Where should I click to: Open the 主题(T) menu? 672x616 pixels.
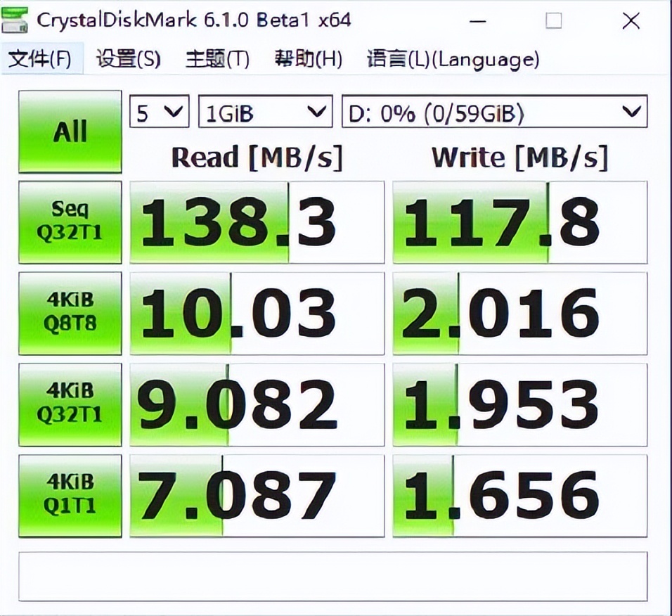click(x=217, y=59)
